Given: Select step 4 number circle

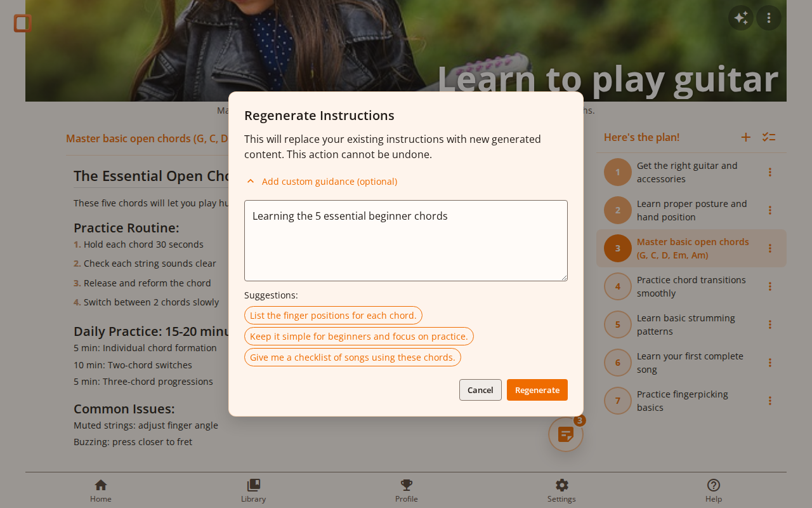Looking at the screenshot, I should coord(618,286).
